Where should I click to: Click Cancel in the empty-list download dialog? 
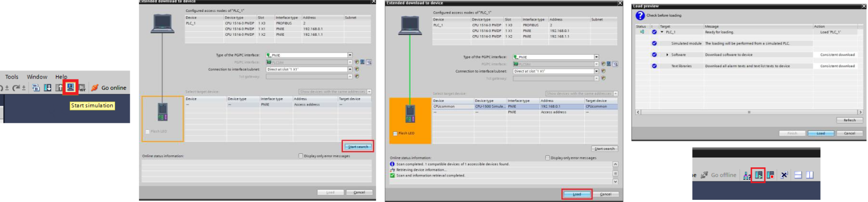(x=359, y=192)
